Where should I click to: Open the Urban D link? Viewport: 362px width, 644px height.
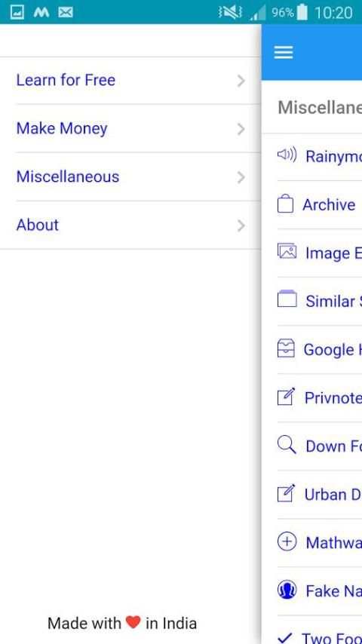pos(333,494)
